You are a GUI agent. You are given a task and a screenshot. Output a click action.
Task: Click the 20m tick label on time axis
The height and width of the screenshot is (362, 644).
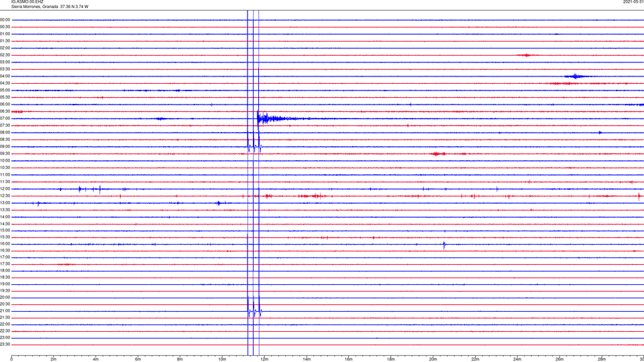click(x=433, y=359)
